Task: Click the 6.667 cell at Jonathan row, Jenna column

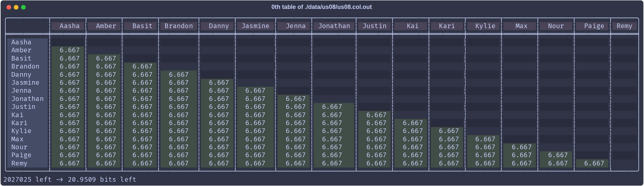Action: [x=294, y=99]
